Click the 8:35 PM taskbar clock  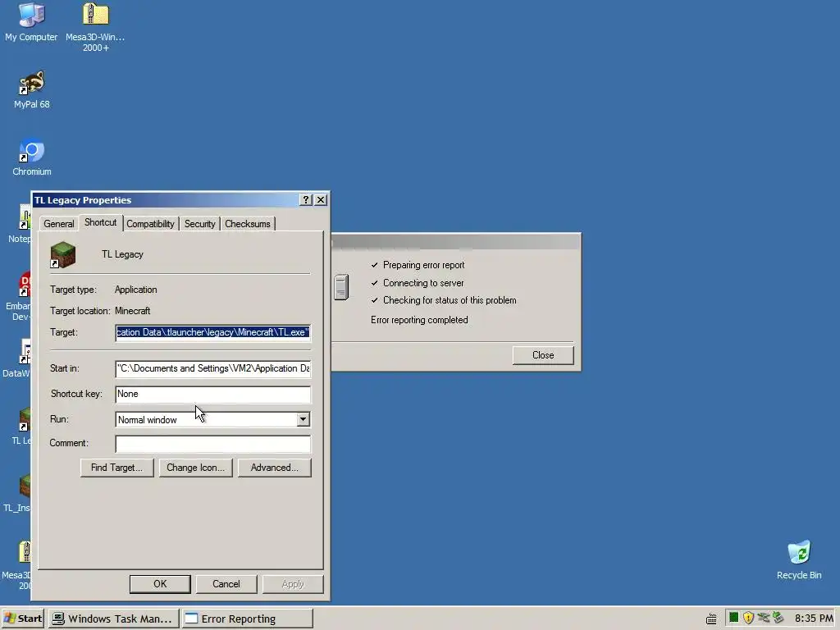tap(814, 619)
